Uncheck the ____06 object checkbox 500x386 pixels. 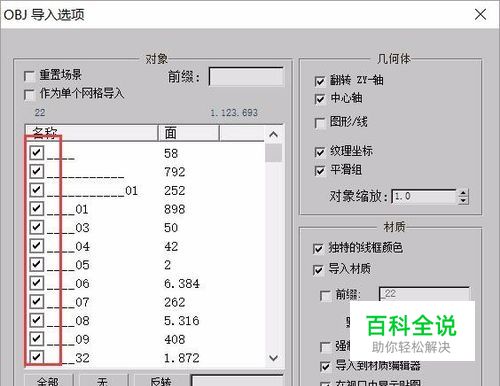coord(37,283)
